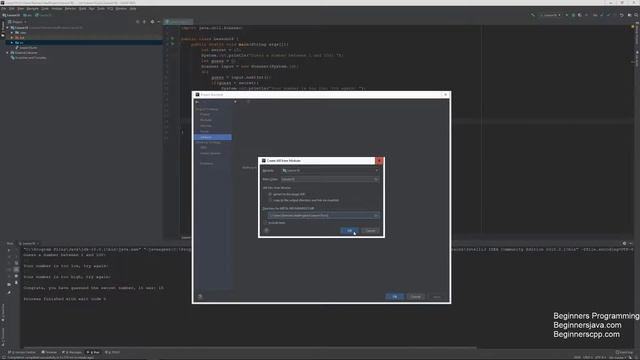Expand the out folder in project tree

[12, 38]
